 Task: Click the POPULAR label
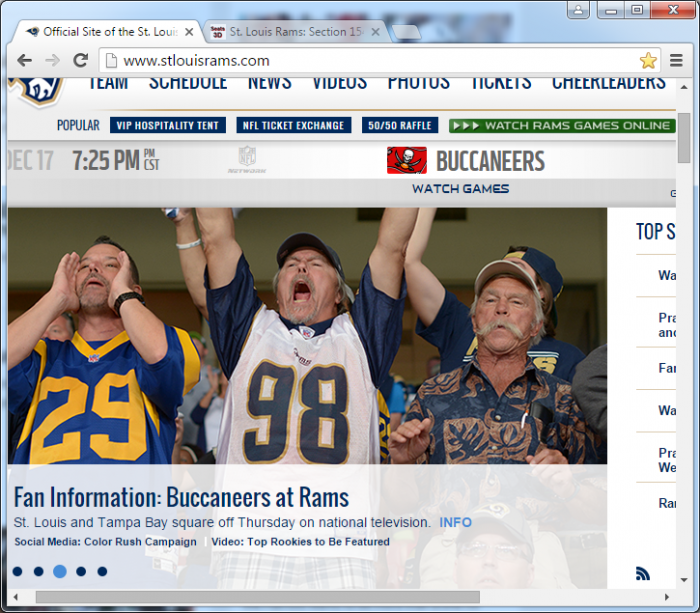(x=78, y=125)
